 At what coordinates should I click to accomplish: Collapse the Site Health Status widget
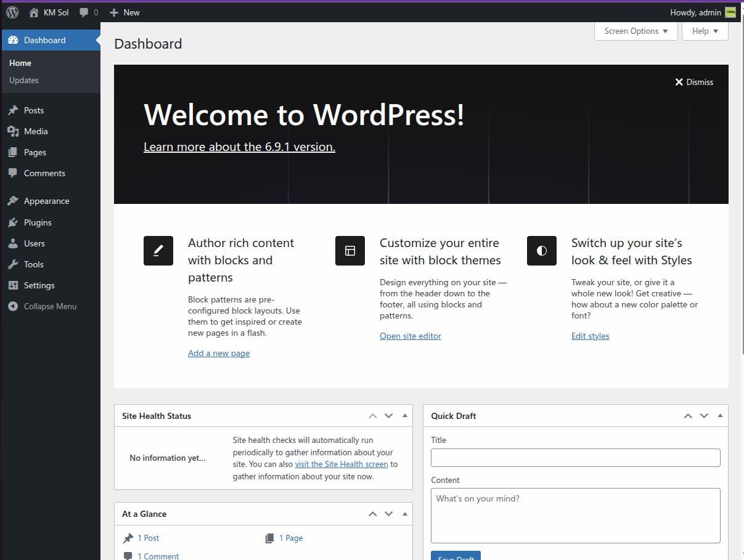click(x=404, y=415)
